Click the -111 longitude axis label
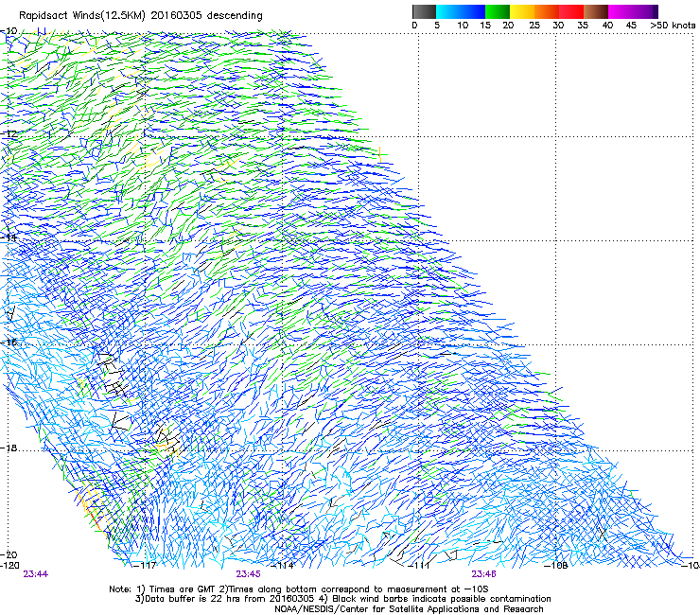The height and width of the screenshot is (615, 700). coord(419,565)
